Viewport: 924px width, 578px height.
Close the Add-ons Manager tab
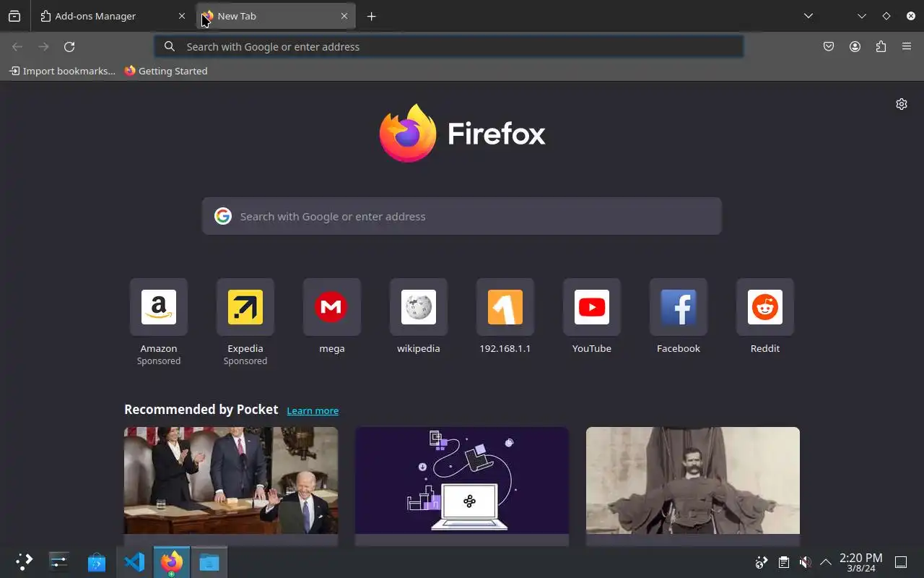point(182,16)
